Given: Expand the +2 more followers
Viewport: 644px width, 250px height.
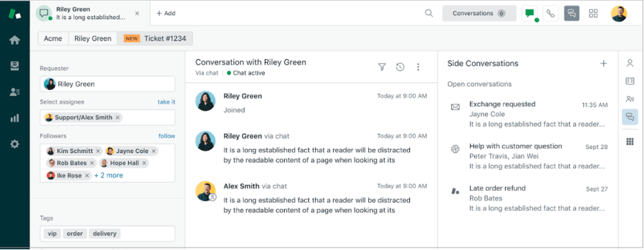Looking at the screenshot, I should coord(109,175).
